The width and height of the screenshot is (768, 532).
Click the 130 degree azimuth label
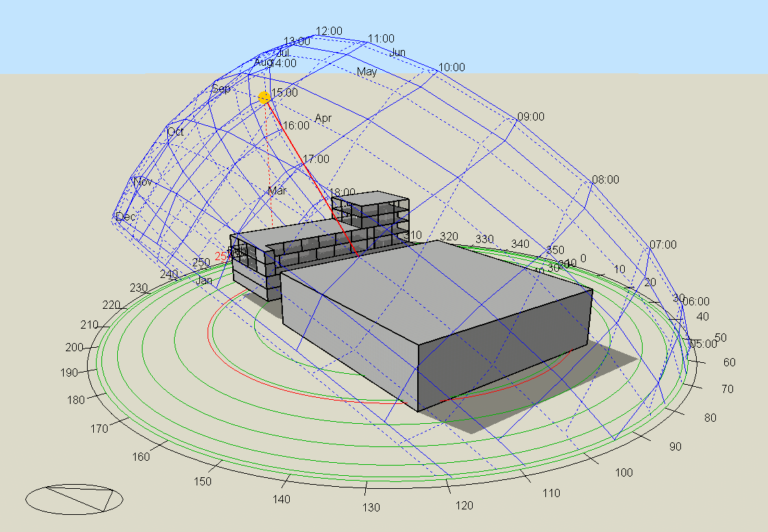[x=371, y=507]
